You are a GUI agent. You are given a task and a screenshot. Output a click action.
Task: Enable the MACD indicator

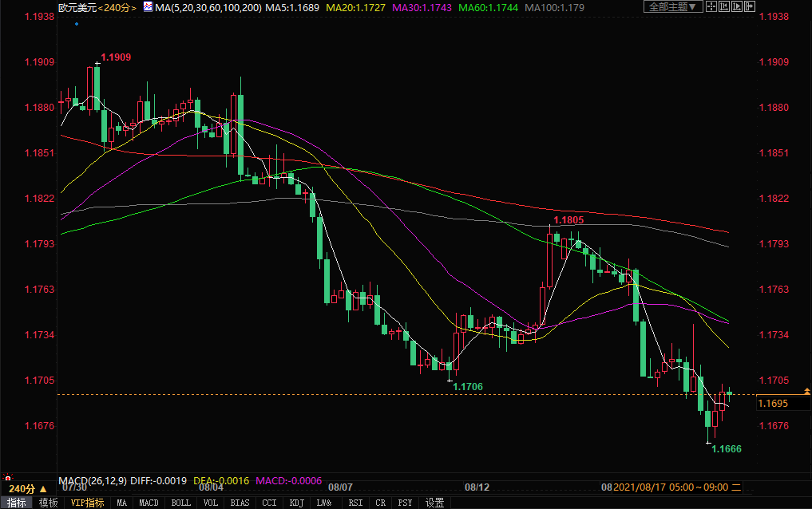coord(149,503)
